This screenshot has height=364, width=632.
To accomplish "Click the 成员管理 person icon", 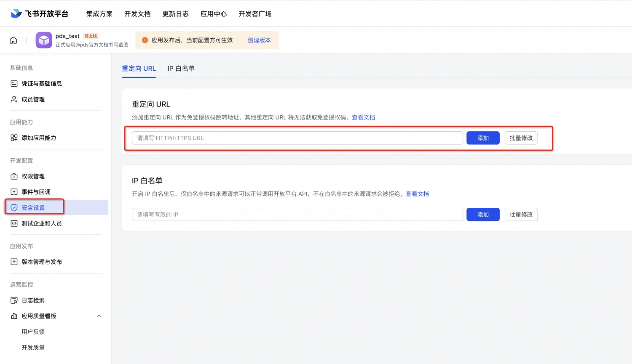I will click(x=14, y=99).
